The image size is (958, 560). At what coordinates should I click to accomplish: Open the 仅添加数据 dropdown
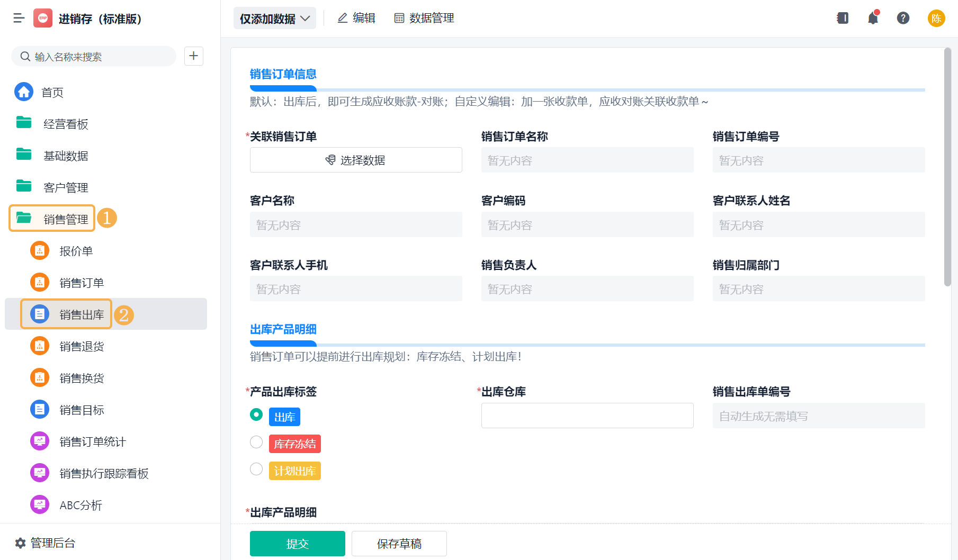(x=275, y=19)
